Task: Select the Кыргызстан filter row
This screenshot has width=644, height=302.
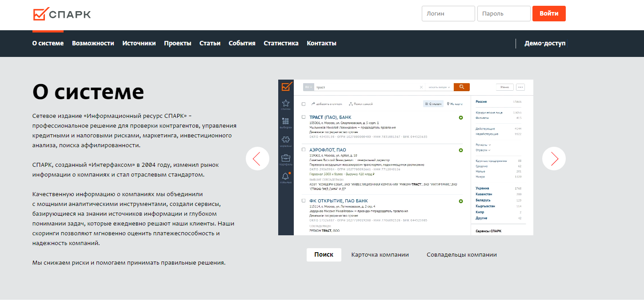Action: [x=499, y=206]
